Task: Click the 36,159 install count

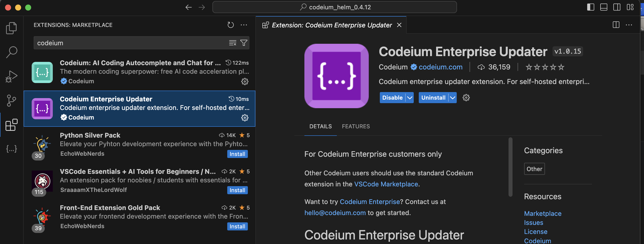Action: coord(499,67)
